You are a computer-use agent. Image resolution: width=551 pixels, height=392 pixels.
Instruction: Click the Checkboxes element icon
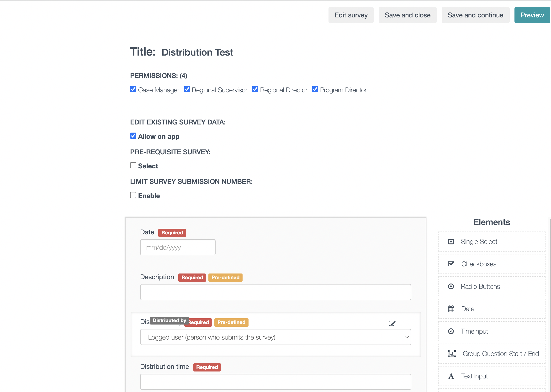(x=451, y=264)
